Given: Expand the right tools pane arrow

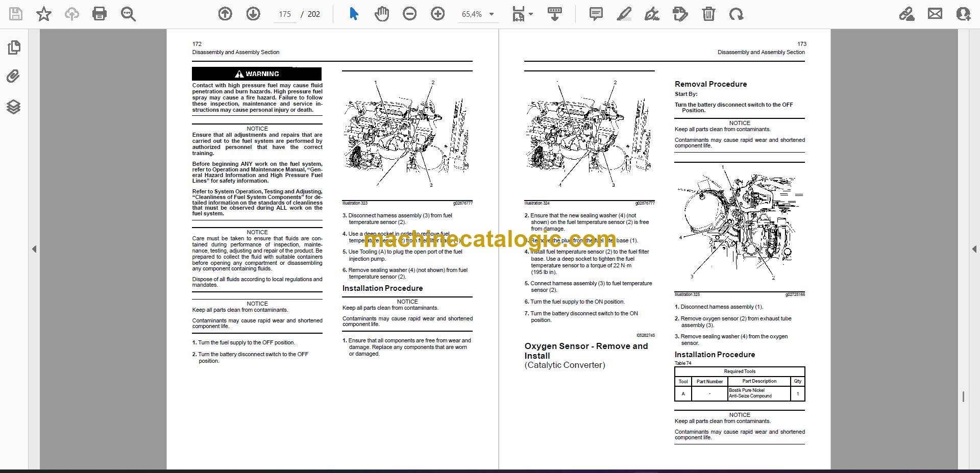Looking at the screenshot, I should [974, 249].
